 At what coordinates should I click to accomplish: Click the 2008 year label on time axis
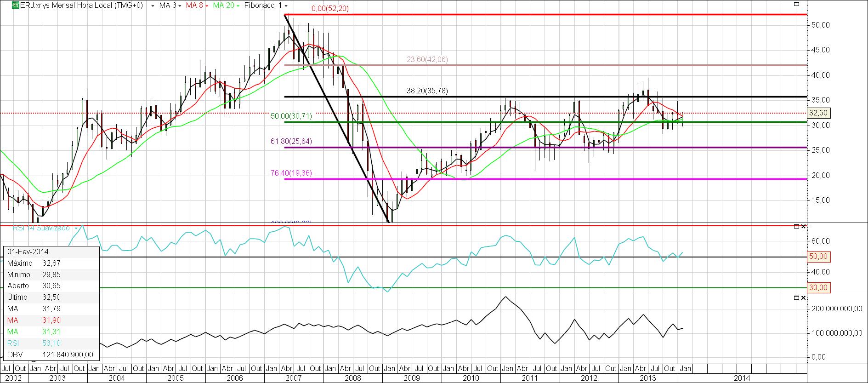pos(353,378)
